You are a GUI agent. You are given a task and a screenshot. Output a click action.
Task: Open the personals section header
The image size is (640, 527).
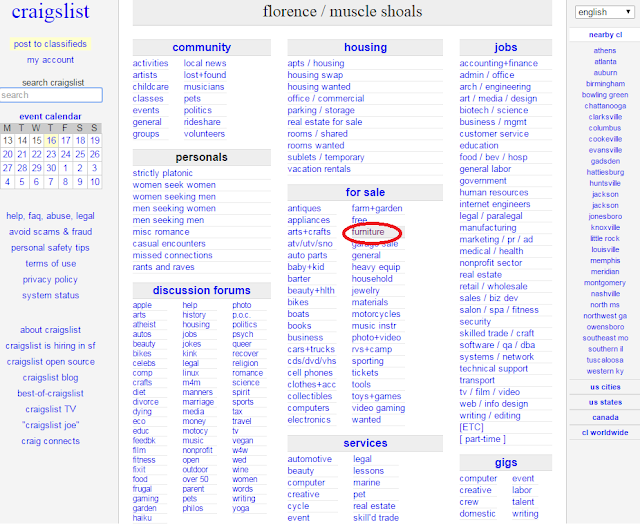click(202, 157)
